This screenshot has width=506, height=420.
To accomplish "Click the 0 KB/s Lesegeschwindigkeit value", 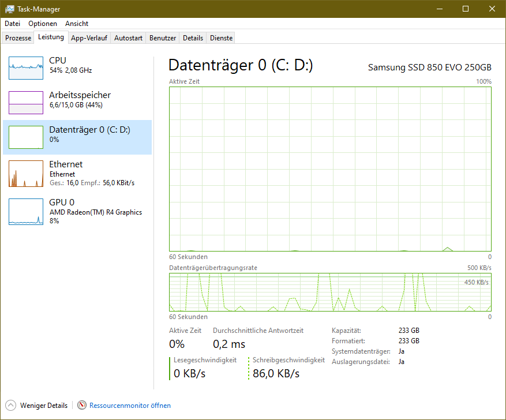I will click(x=189, y=373).
